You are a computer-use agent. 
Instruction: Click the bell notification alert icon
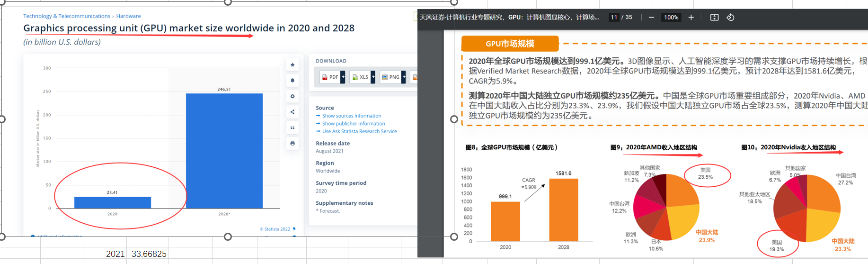tap(292, 81)
